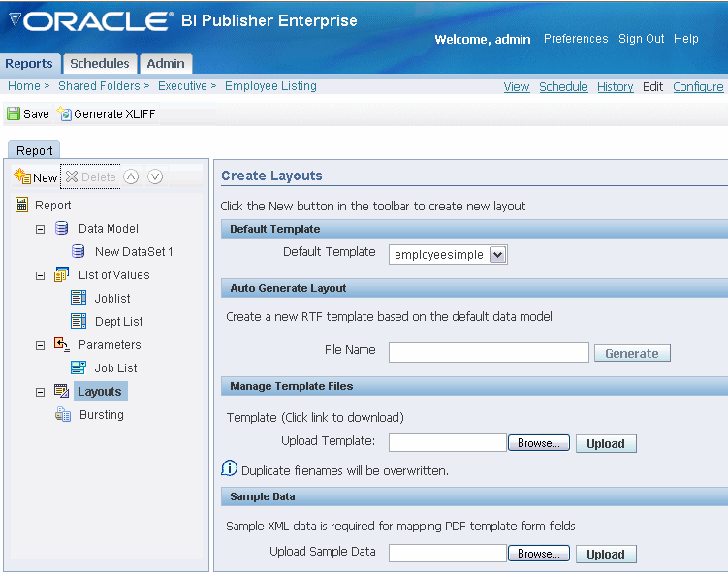This screenshot has height=575, width=728.
Task: Open the Schedule link
Action: (563, 87)
